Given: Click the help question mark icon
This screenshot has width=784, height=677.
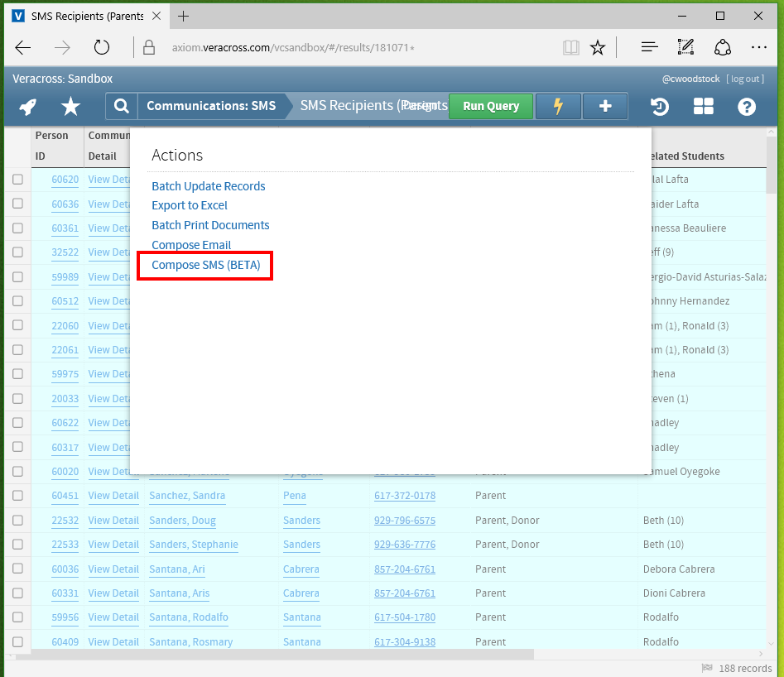Looking at the screenshot, I should coord(747,106).
